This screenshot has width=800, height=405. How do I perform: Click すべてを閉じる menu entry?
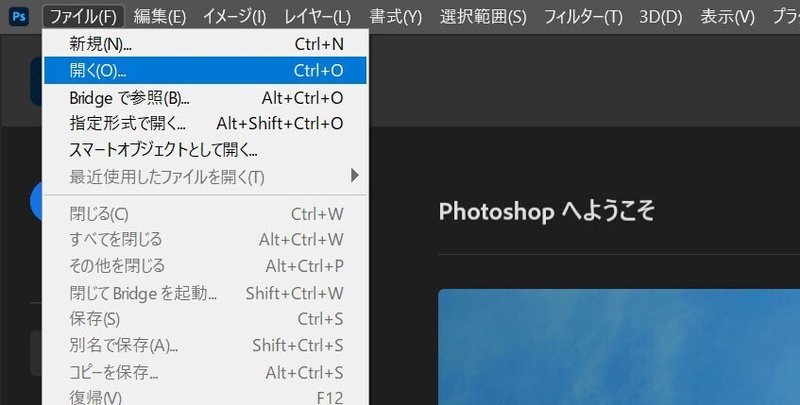(x=205, y=239)
